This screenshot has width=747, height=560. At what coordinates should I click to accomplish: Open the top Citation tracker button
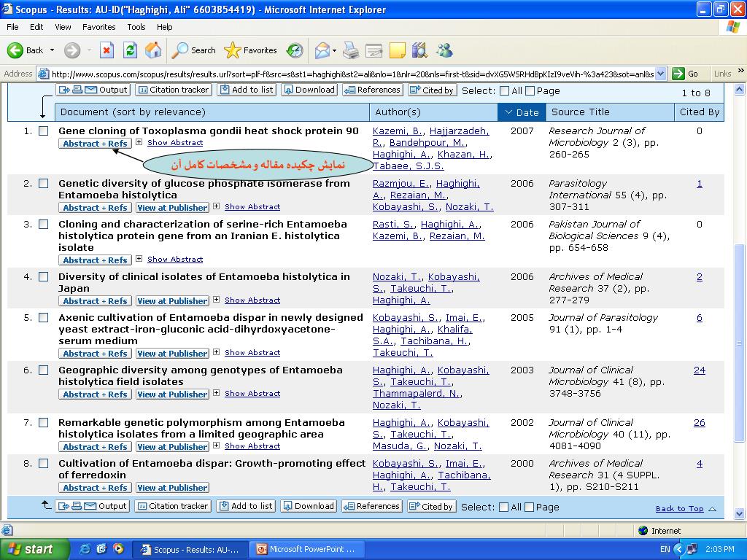point(174,90)
